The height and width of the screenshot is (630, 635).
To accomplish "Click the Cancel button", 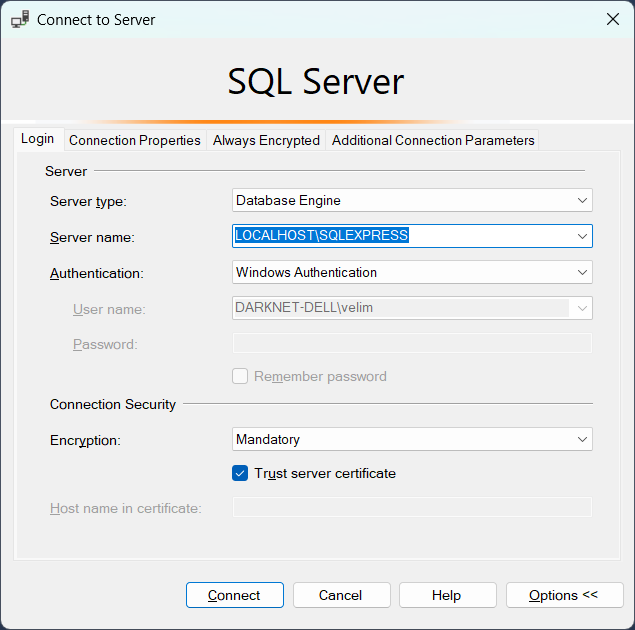I will tap(340, 595).
